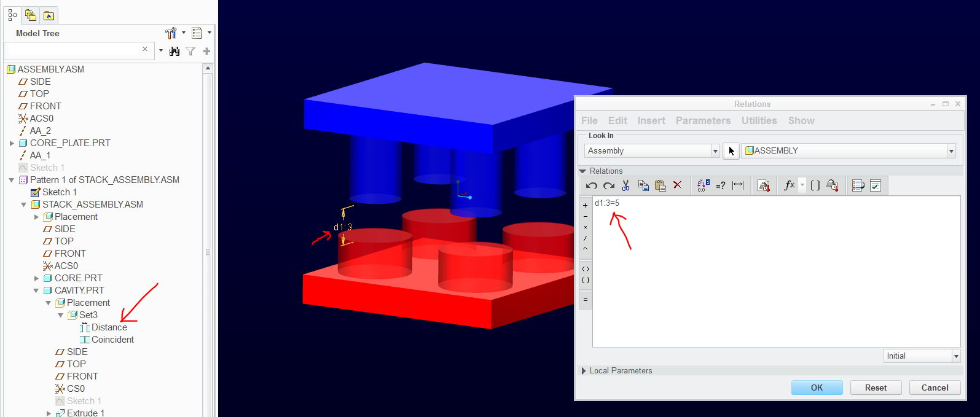980x417 pixels.
Task: Insert plus operator from side palette
Action: tap(585, 205)
